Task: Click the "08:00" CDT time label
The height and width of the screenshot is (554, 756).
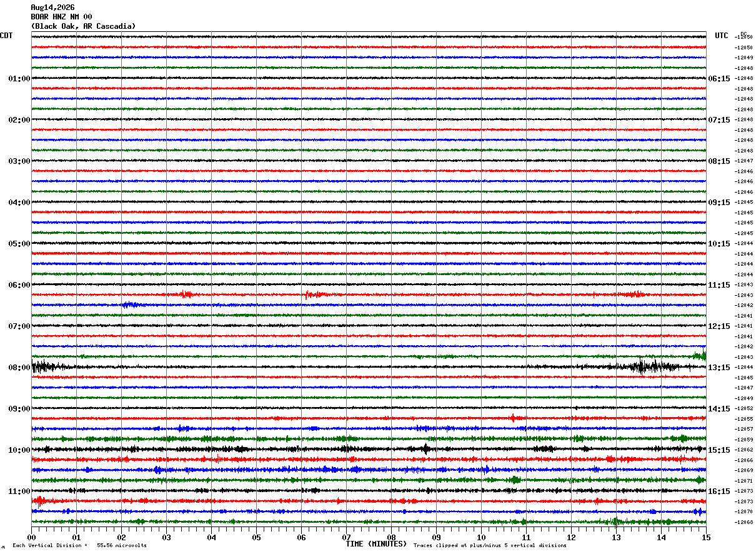Action: click(19, 368)
